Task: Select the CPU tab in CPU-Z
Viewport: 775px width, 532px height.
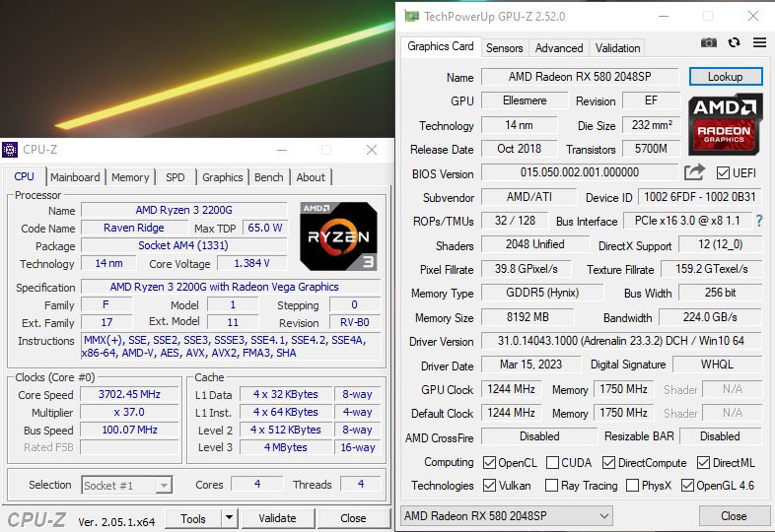Action: tap(25, 176)
